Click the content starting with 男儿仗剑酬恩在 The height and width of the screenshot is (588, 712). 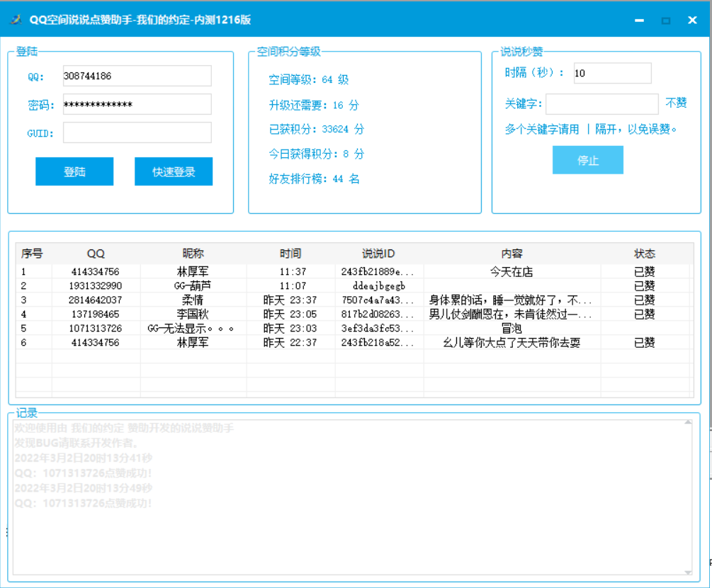(x=510, y=315)
